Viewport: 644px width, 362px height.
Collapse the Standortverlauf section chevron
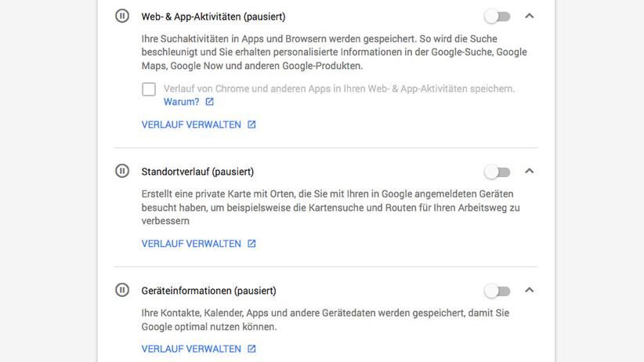[x=529, y=171]
